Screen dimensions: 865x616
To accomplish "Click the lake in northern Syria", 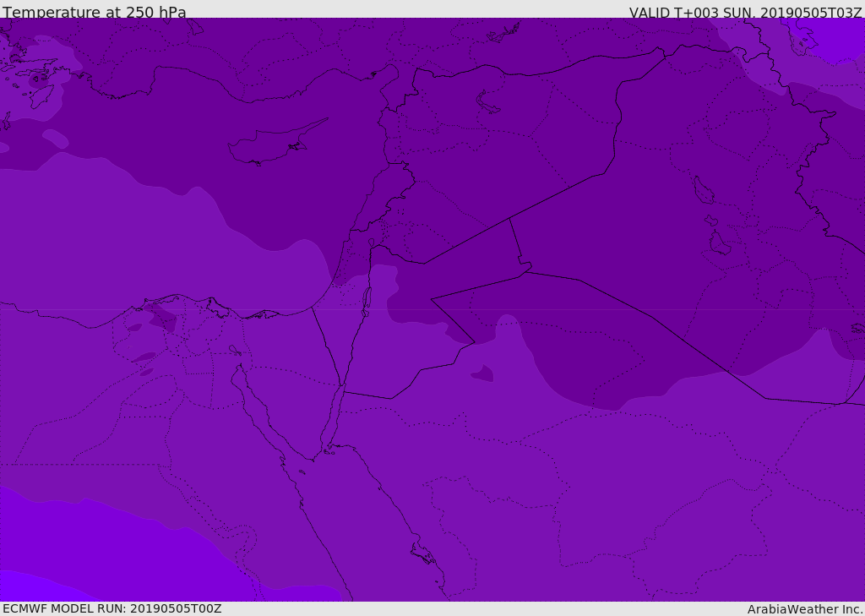I will point(487,102).
